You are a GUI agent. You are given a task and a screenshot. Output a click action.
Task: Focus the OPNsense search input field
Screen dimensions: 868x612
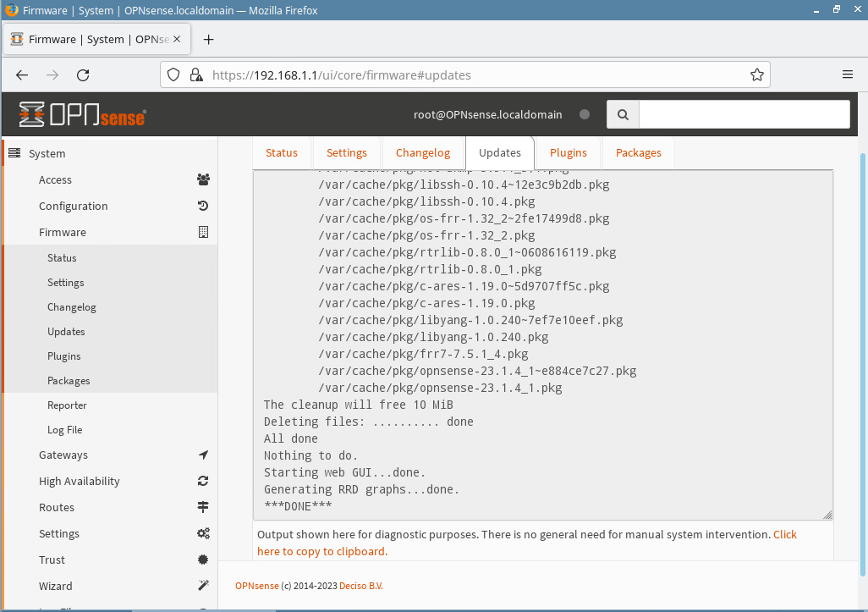(744, 114)
